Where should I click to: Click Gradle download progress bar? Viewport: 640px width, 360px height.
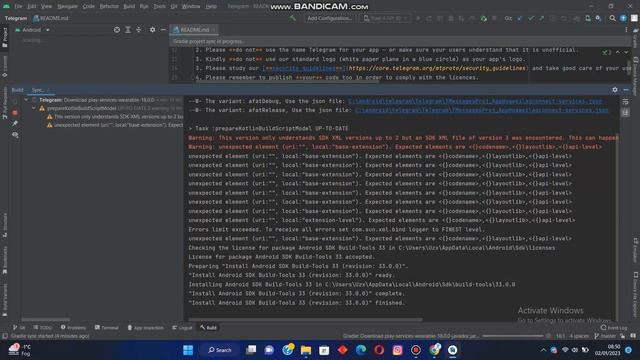tap(513, 336)
